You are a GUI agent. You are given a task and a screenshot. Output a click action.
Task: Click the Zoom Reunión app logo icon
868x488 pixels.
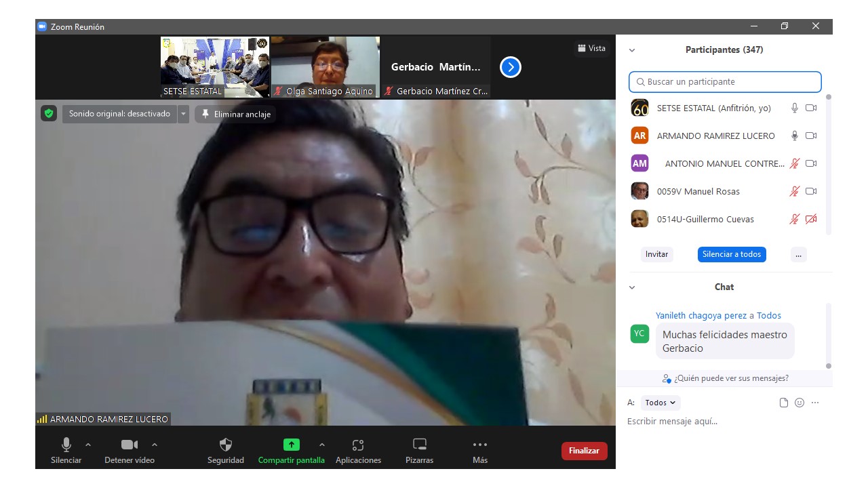tap(42, 26)
